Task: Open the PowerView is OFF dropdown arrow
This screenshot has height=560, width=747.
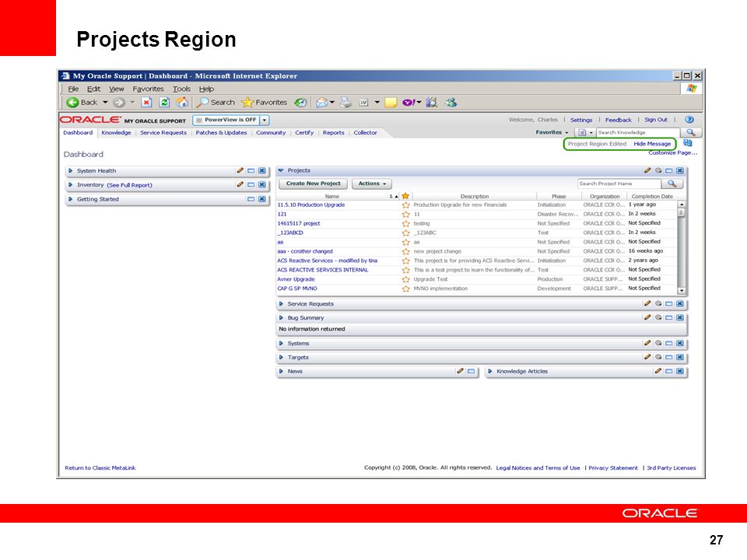Action: pos(265,120)
